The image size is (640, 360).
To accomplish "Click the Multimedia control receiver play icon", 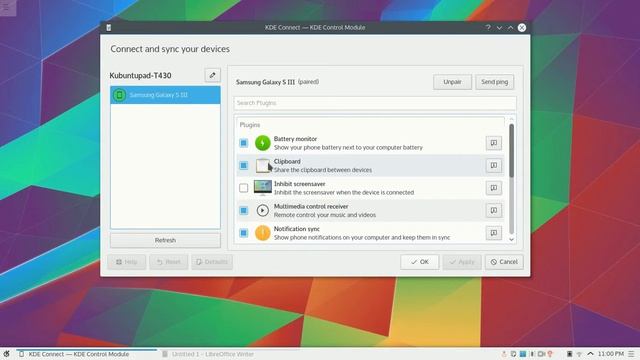I will point(262,210).
